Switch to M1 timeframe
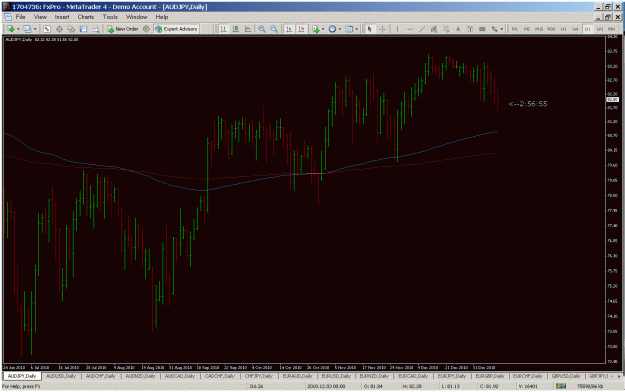The image size is (625, 392). click(x=515, y=29)
